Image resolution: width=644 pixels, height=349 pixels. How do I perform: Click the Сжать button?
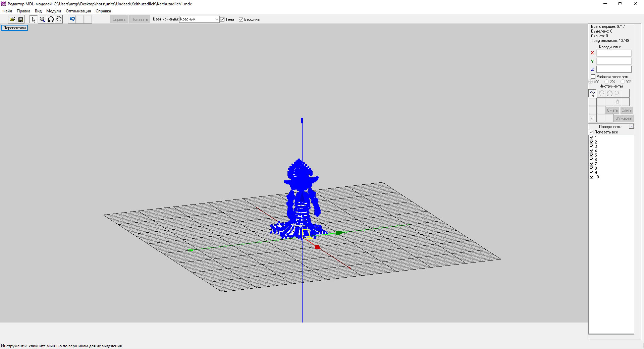612,110
